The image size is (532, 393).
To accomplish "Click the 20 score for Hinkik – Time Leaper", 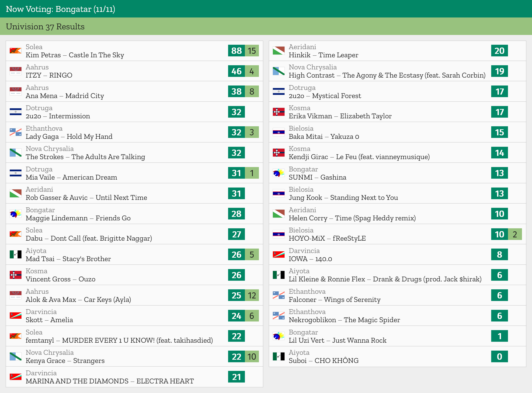I will click(499, 51).
